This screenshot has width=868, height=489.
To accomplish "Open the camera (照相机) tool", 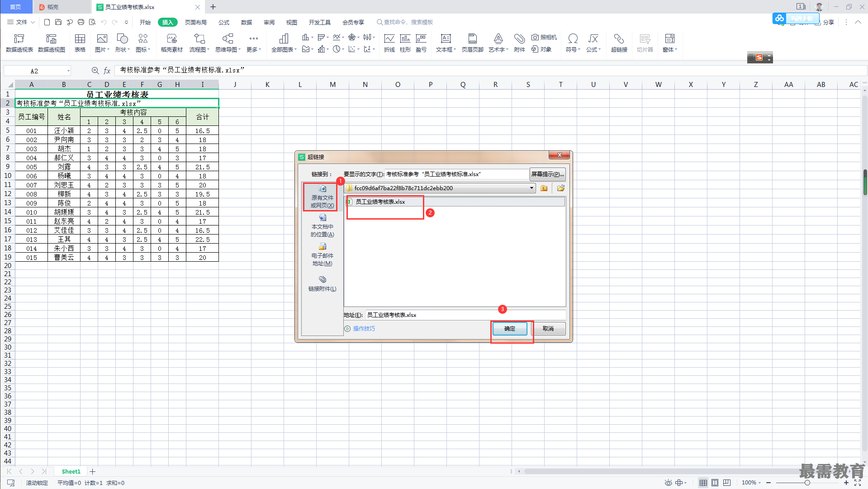I will (544, 37).
